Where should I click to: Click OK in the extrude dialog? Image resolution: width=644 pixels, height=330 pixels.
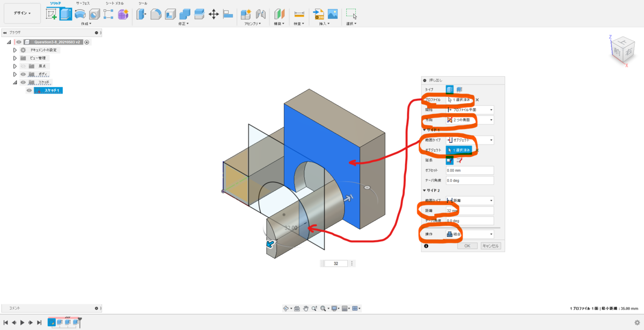coord(467,246)
